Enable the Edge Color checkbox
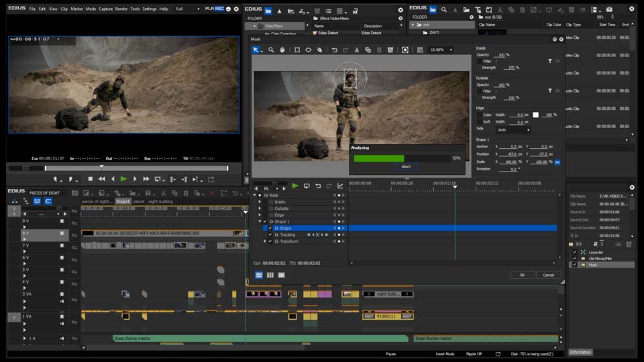This screenshot has width=644, height=362. [479, 115]
